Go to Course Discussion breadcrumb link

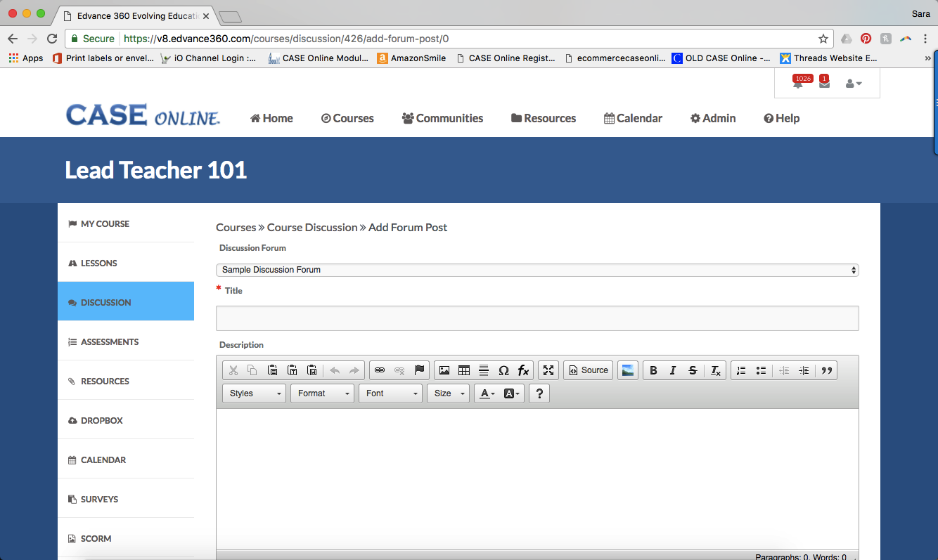coord(312,227)
